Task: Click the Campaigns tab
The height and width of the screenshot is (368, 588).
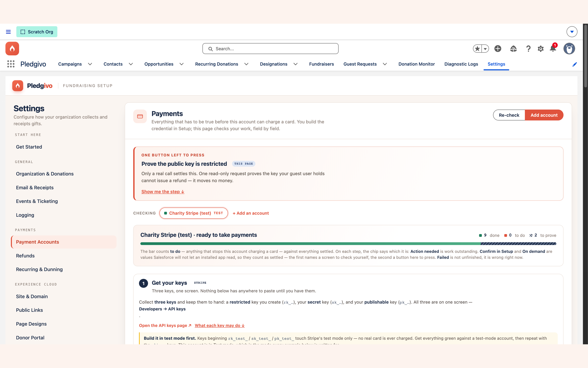Action: 70,64
